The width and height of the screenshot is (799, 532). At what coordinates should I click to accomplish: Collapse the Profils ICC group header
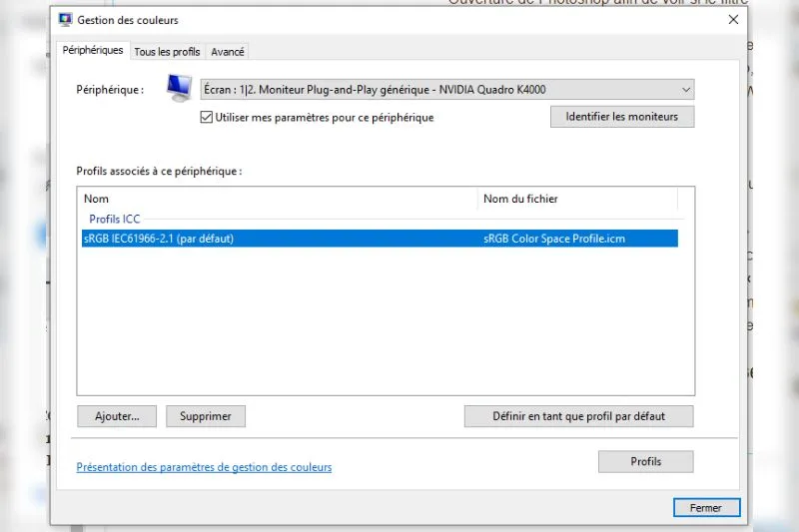click(114, 219)
